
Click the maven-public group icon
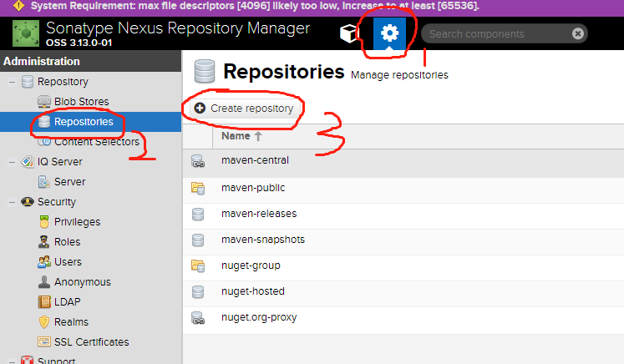198,188
